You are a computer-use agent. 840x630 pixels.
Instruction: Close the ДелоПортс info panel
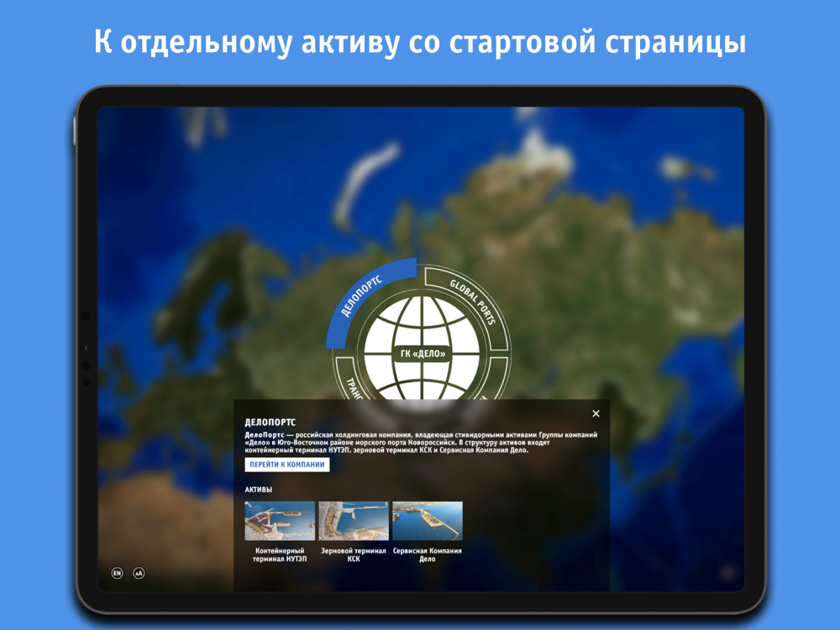(x=596, y=413)
